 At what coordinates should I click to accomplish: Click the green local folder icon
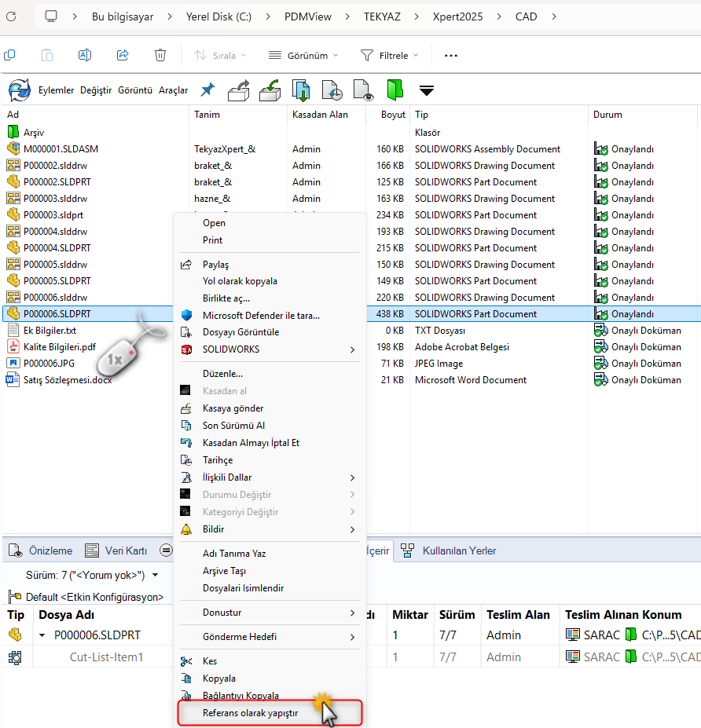coord(394,90)
